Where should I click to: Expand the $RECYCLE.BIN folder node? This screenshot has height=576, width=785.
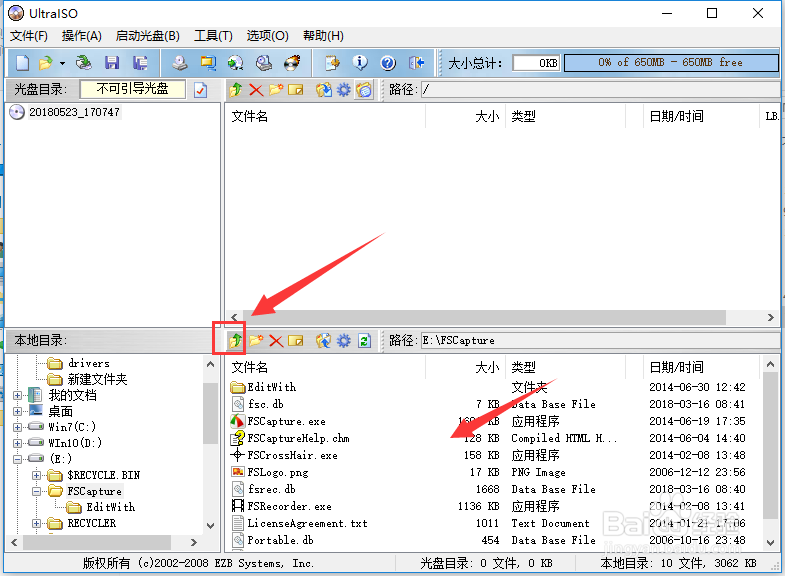[36, 475]
